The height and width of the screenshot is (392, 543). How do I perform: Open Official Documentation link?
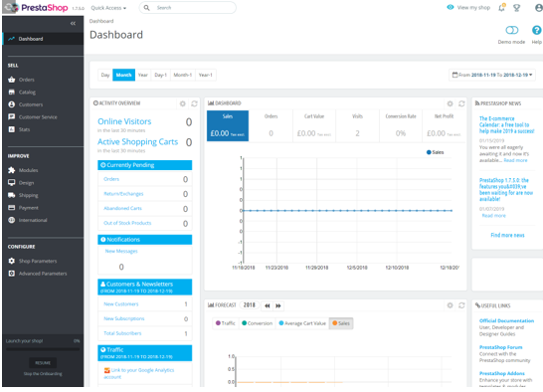(506, 320)
